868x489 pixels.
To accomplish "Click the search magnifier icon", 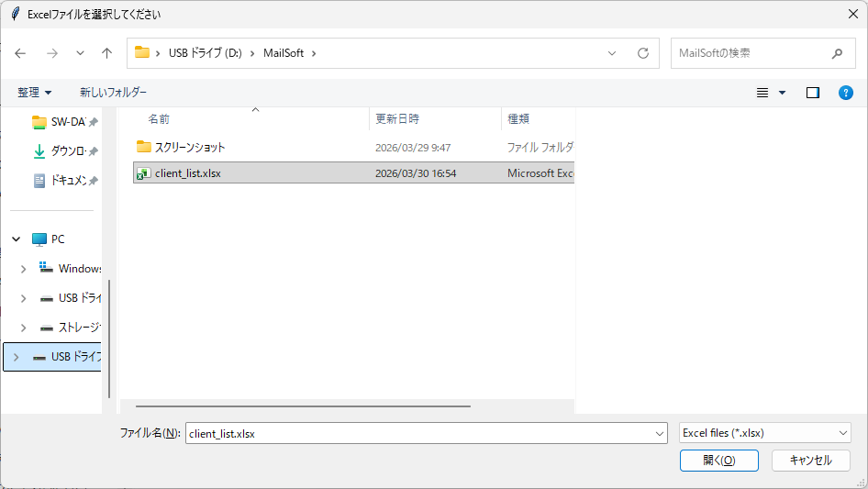I will click(837, 53).
